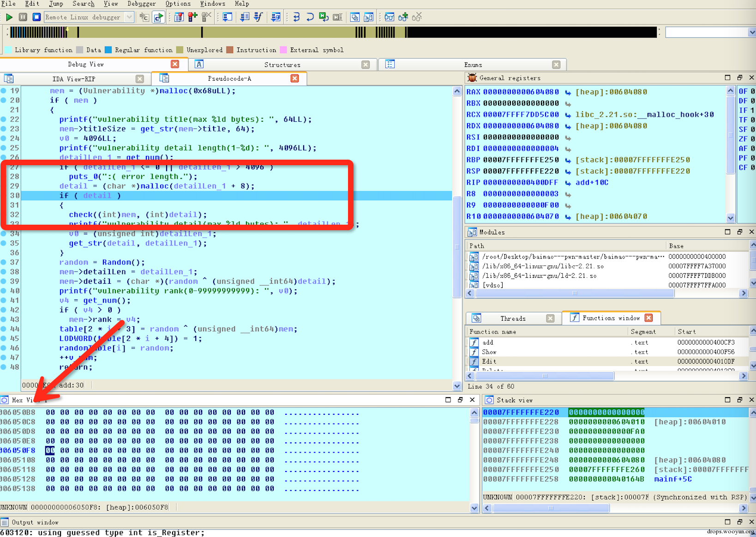
Task: Switch to the IDA View-RIP tab
Action: (74, 79)
